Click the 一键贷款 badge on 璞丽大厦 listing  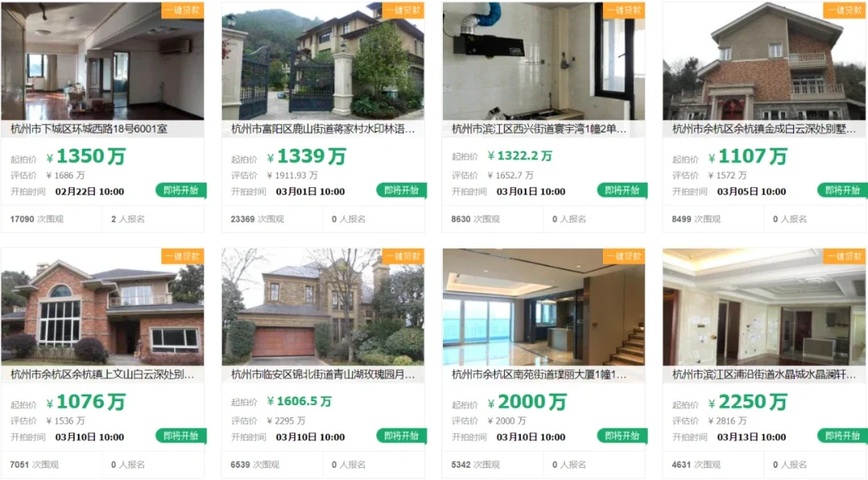(624, 256)
